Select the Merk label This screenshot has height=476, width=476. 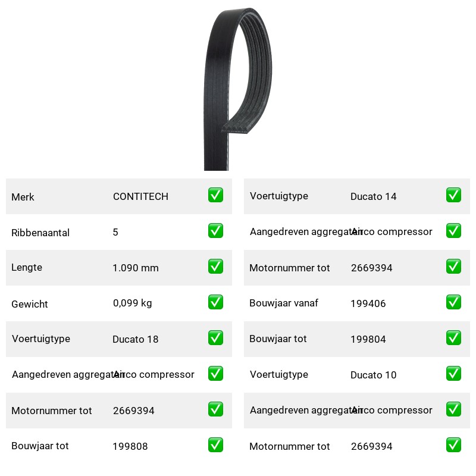point(23,197)
